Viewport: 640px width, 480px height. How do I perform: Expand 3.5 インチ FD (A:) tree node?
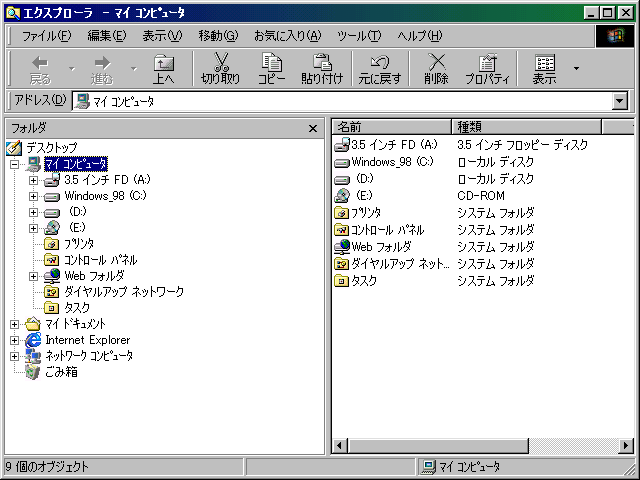pyautogui.click(x=33, y=180)
